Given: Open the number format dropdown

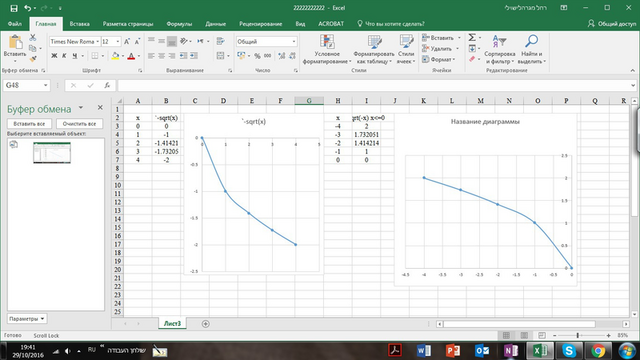Looking at the screenshot, I should [x=293, y=42].
